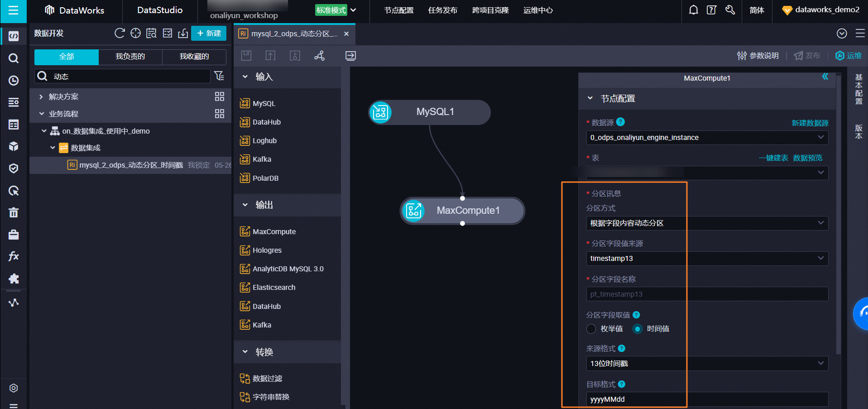Image resolution: width=868 pixels, height=409 pixels.
Task: Click the 运维 button
Action: click(x=849, y=56)
